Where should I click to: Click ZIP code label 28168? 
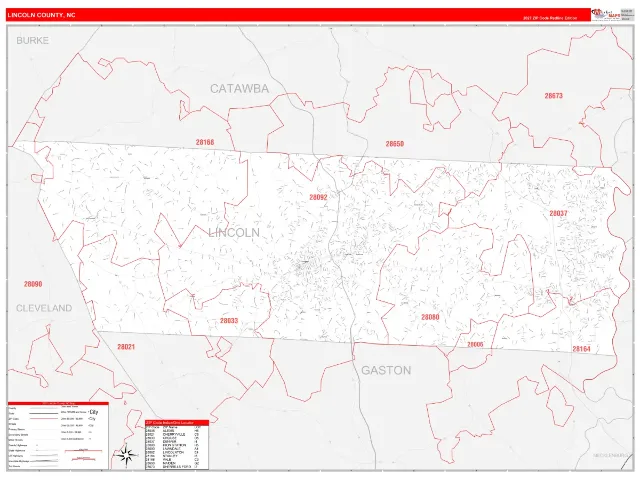(x=204, y=142)
